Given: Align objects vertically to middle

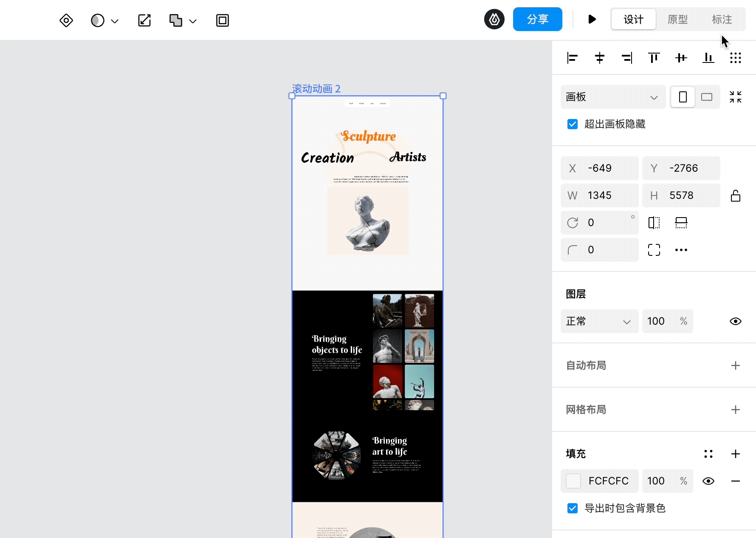Looking at the screenshot, I should [681, 58].
